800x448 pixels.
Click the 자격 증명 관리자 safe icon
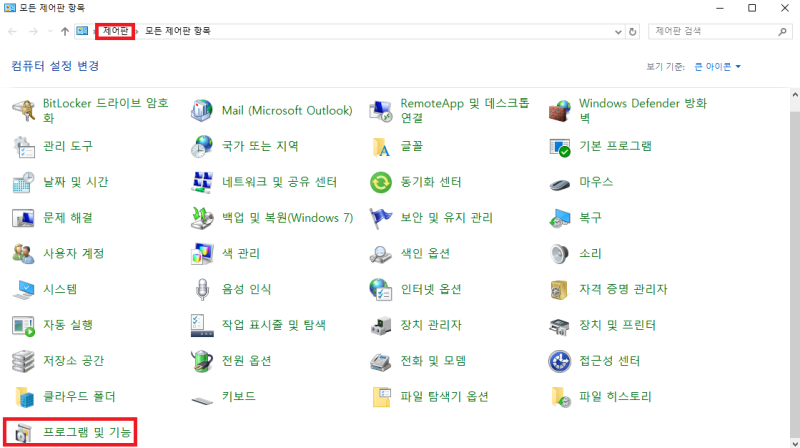[x=559, y=289]
